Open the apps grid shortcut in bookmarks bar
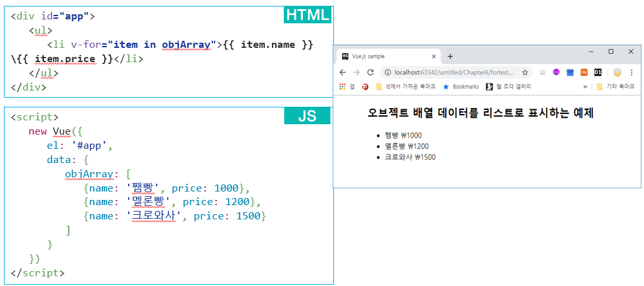The image size is (644, 286). pos(342,87)
